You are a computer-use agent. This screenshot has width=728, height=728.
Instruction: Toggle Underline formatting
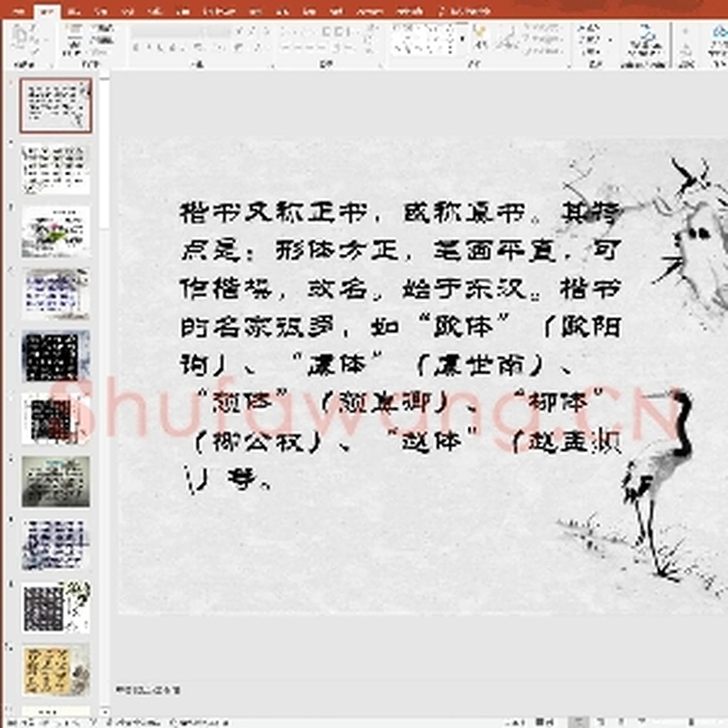pyautogui.click(x=161, y=48)
